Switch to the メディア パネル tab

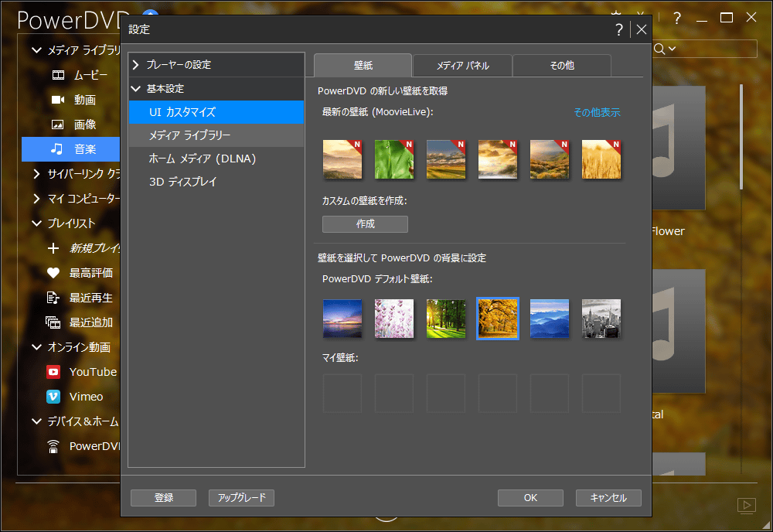pos(462,66)
